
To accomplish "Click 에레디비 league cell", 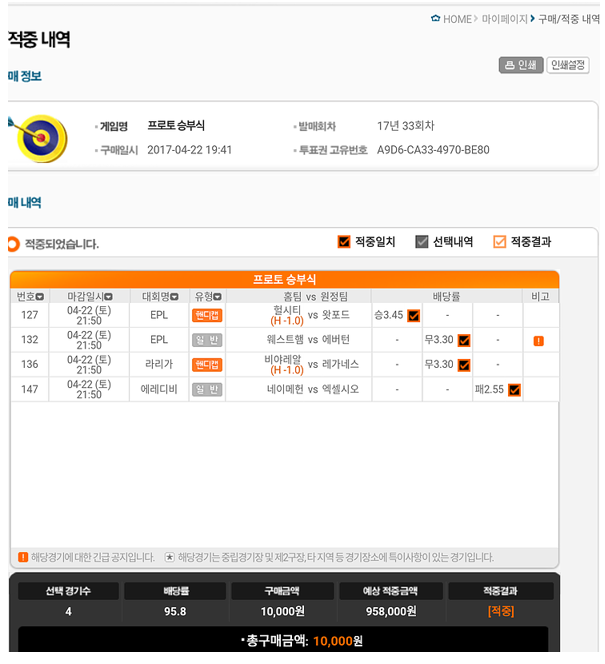I will tap(159, 389).
